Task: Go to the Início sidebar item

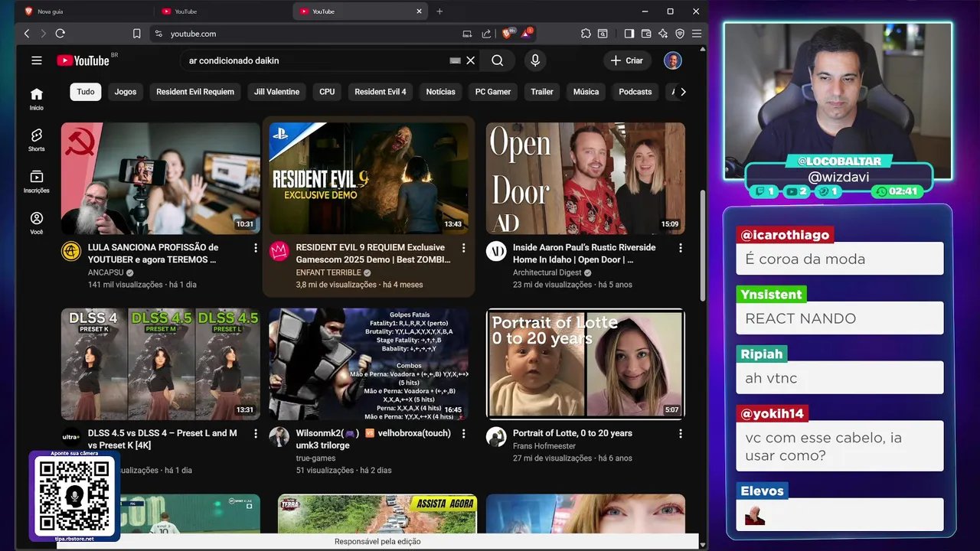Action: point(37,99)
